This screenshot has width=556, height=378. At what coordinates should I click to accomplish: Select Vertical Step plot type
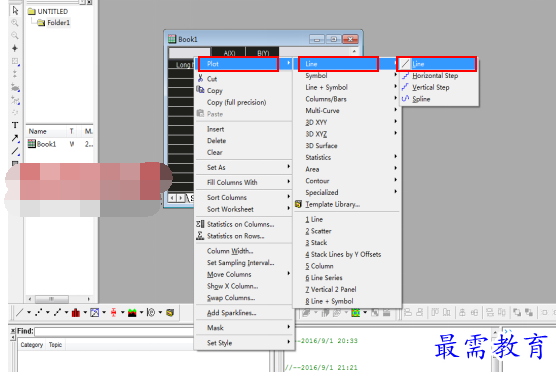pyautogui.click(x=440, y=87)
